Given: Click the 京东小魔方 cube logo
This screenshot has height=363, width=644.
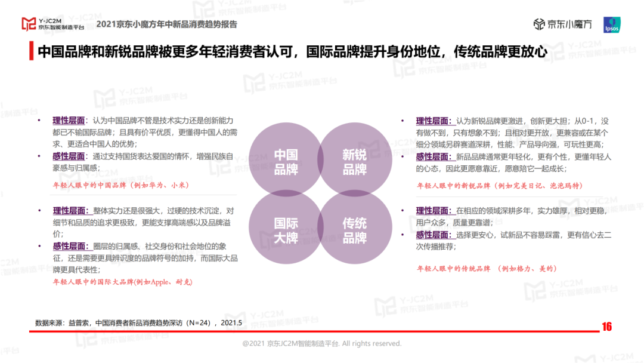Looking at the screenshot, I should (538, 24).
